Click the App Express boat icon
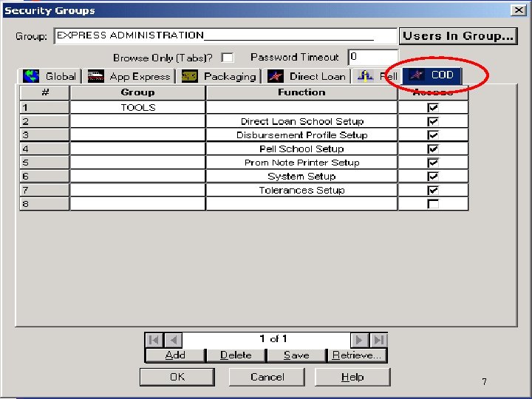Viewport: 532px width, 399px height. (x=95, y=76)
